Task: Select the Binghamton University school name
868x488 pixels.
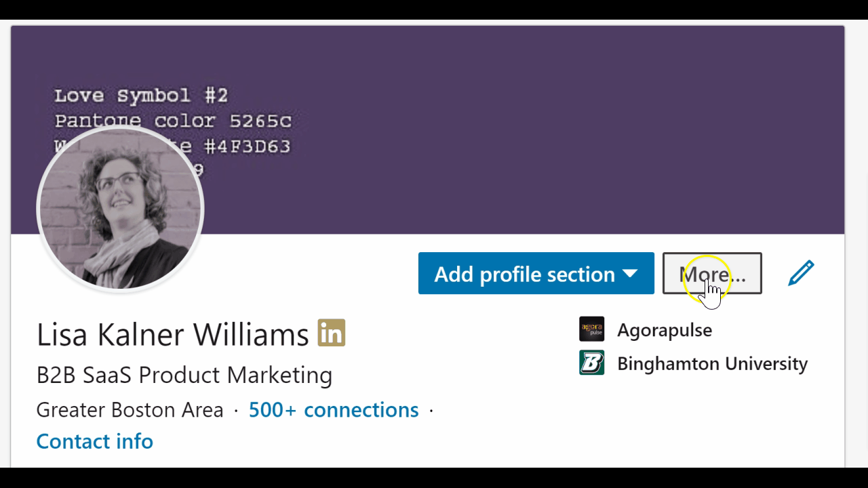Action: click(x=712, y=363)
